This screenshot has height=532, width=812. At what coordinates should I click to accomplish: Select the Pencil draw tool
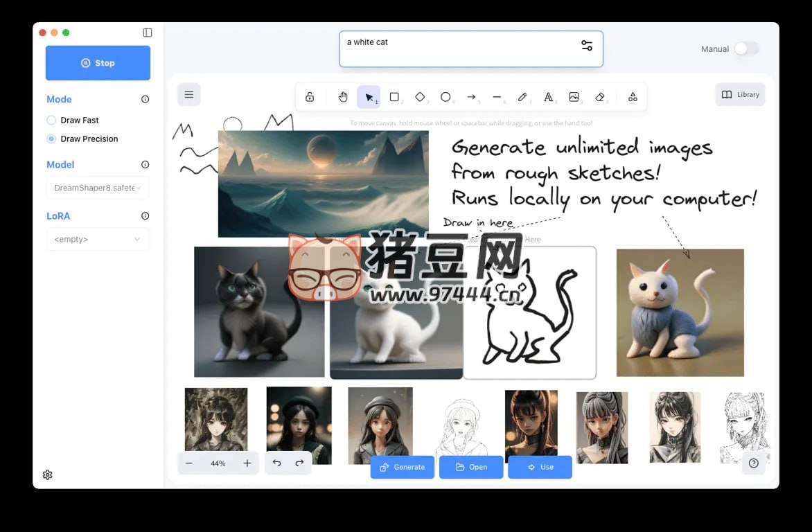522,97
